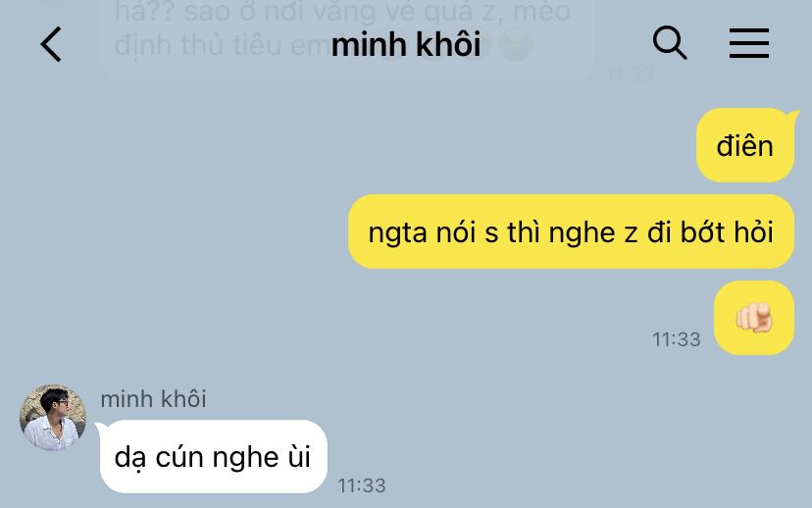Select the "ngta nói s thì nghe z" message
Screen dimensions: 812x508
pyautogui.click(x=571, y=231)
